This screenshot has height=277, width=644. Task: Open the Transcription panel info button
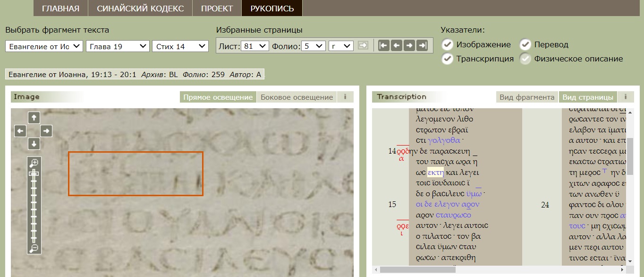[626, 97]
